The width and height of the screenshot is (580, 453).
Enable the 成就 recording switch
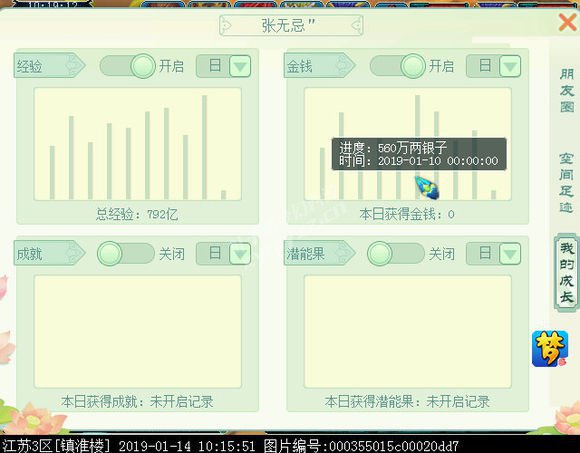[x=126, y=254]
